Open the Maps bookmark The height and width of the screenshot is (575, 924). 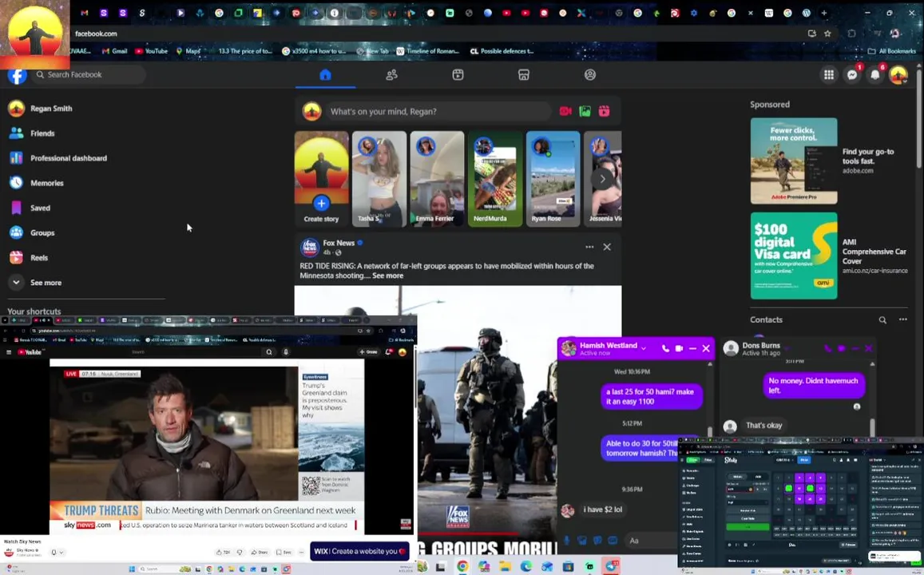pyautogui.click(x=188, y=51)
